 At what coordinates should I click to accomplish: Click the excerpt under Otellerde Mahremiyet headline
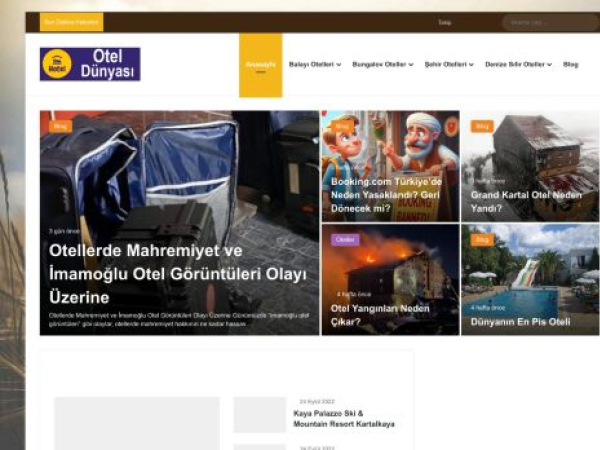point(179,320)
